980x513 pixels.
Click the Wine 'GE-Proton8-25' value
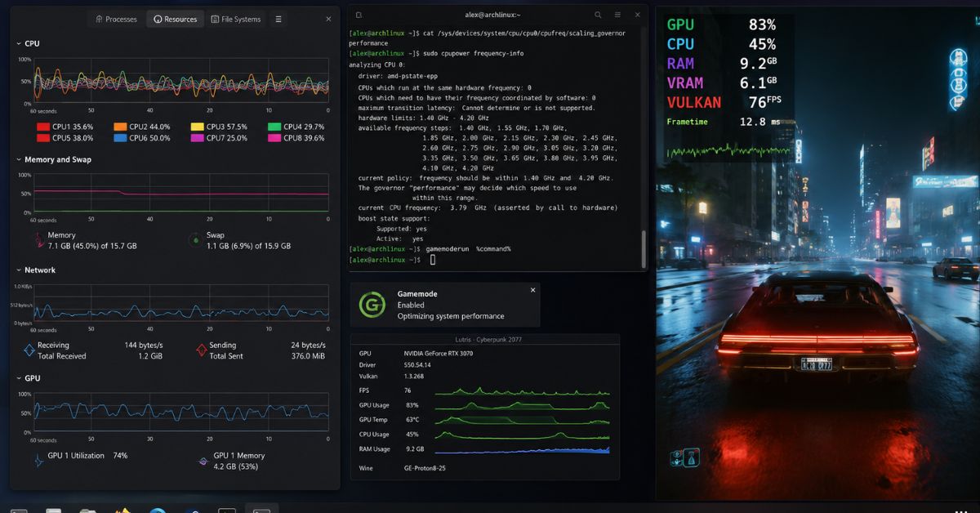click(x=425, y=468)
